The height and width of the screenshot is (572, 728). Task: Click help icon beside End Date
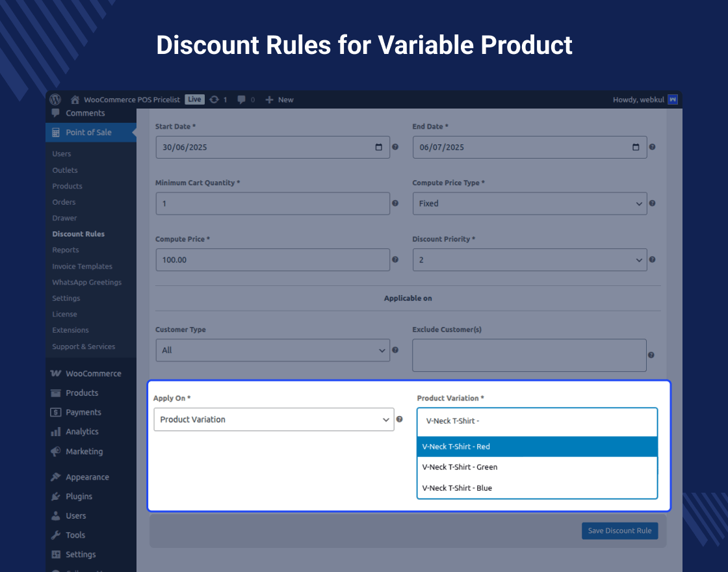652,147
